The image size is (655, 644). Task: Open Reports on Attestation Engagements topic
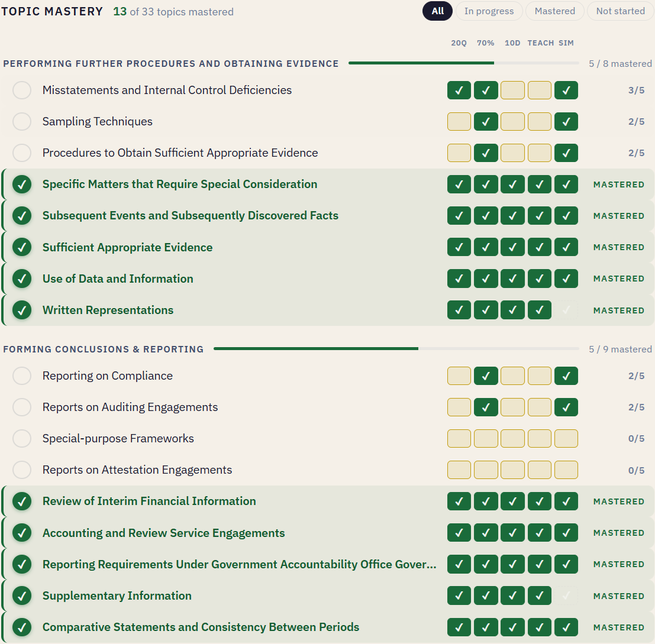(x=137, y=470)
